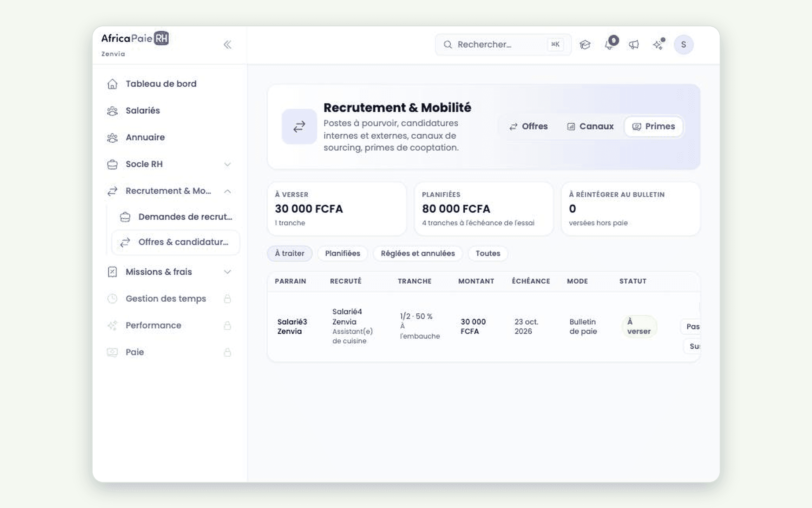This screenshot has width=812, height=508.
Task: Filter by À traiter
Action: [x=290, y=253]
